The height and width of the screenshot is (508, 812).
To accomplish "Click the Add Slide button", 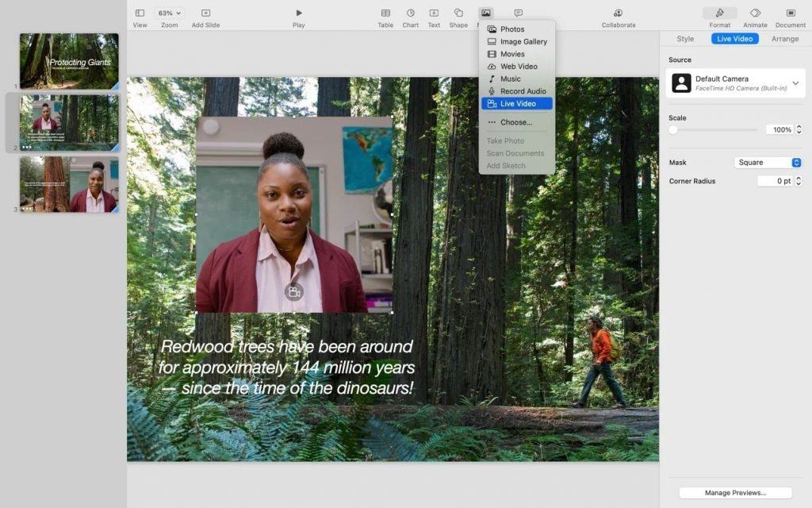I will [205, 13].
